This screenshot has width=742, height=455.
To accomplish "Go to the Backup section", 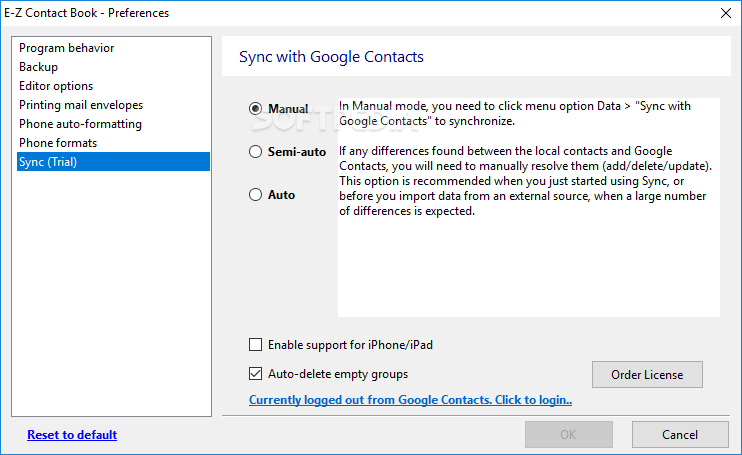I will click(x=113, y=67).
